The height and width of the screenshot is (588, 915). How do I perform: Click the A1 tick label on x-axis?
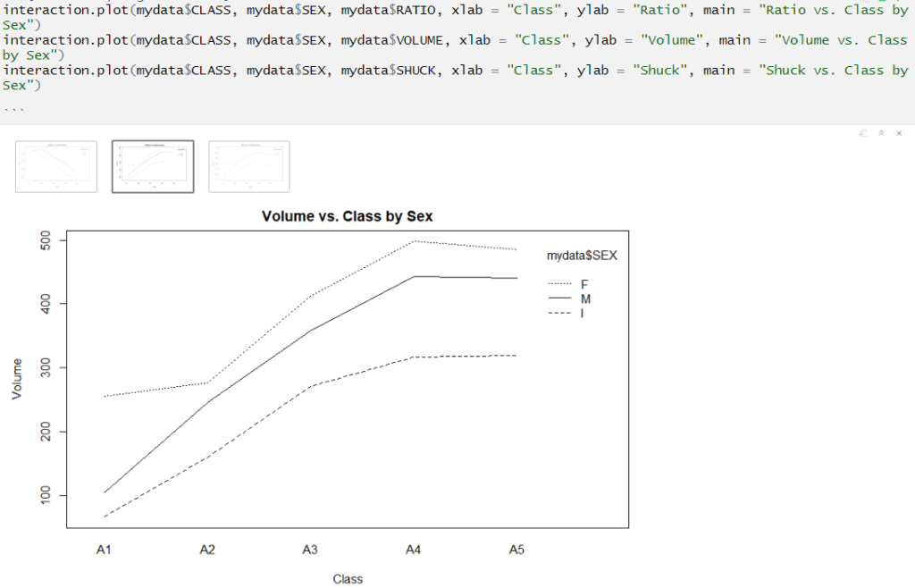point(105,550)
